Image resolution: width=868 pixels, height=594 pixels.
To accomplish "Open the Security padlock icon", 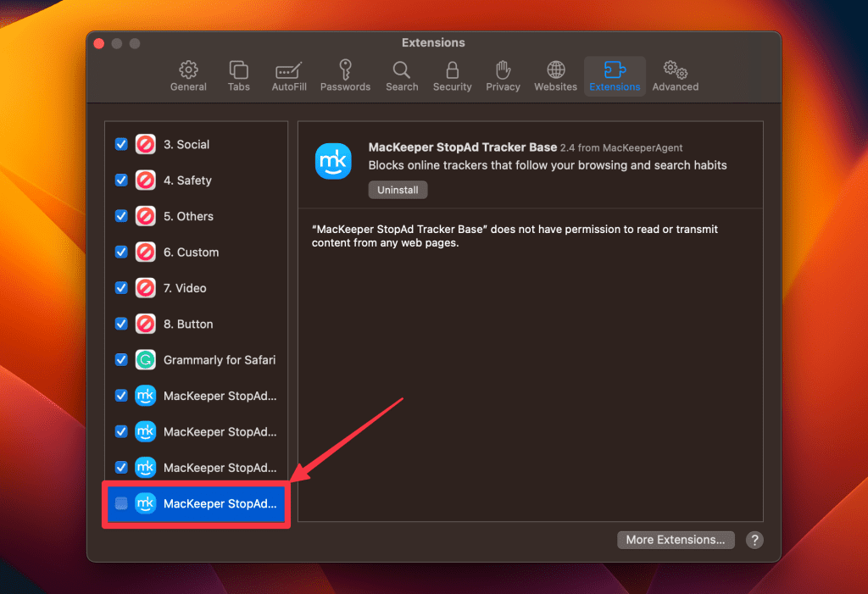I will point(453,70).
